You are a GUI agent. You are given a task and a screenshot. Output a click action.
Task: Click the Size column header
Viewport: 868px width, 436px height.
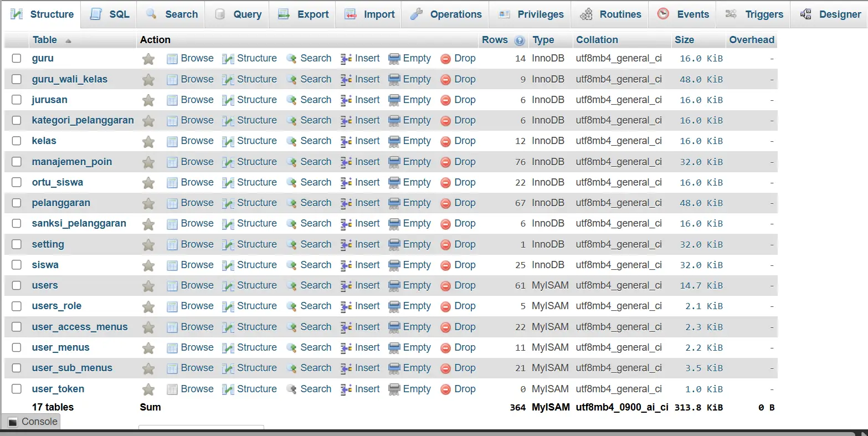pos(684,40)
